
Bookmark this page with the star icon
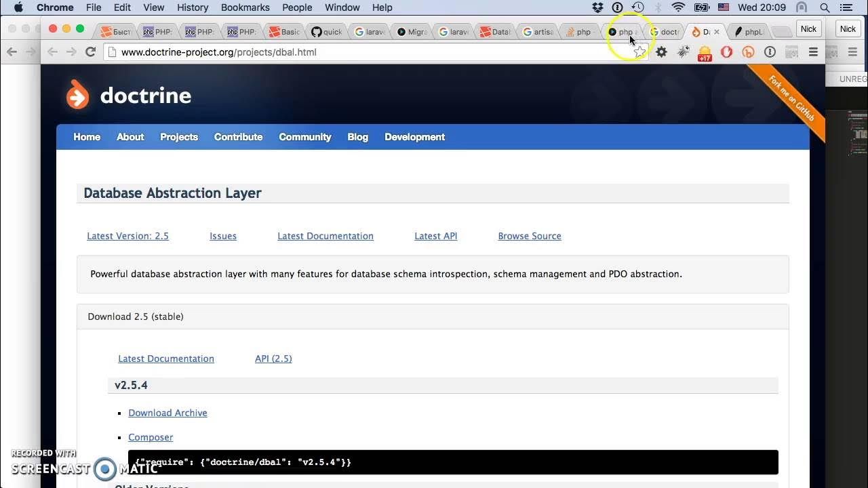pos(639,52)
